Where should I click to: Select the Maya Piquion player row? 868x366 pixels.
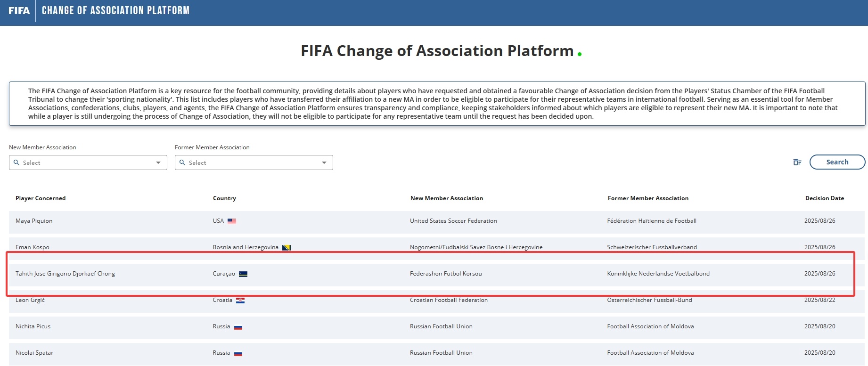[x=34, y=221]
